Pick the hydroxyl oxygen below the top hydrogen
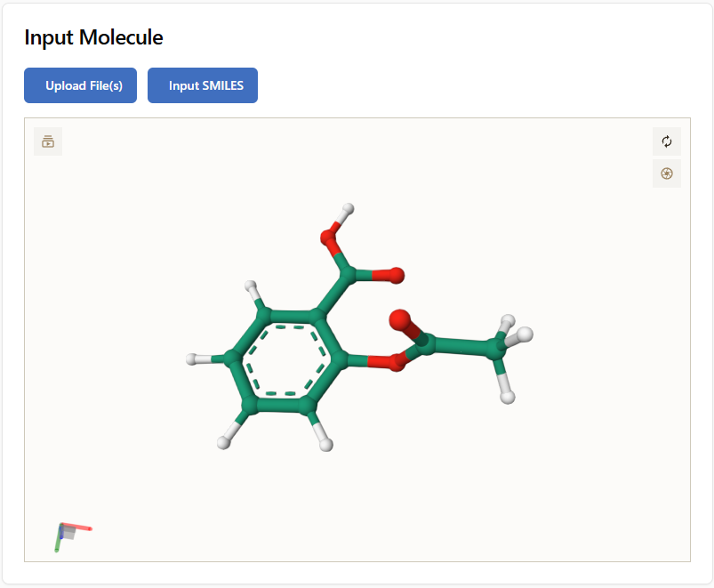 [330, 236]
